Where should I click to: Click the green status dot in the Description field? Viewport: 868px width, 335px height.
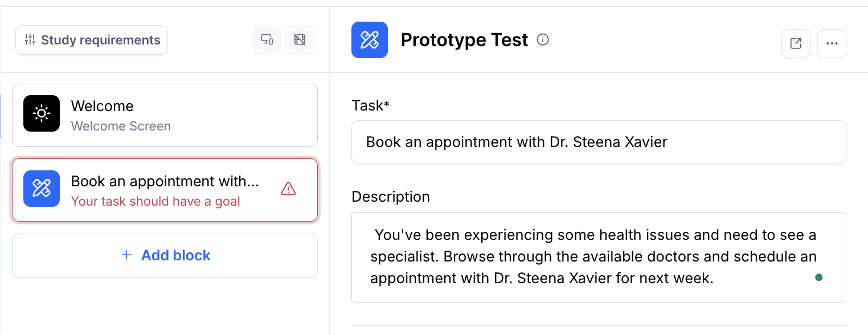818,277
